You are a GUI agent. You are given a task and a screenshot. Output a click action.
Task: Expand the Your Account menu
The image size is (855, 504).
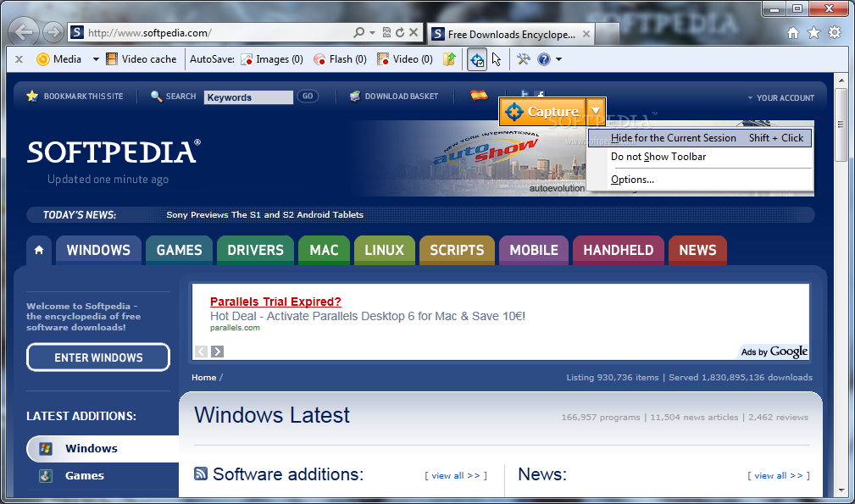780,98
